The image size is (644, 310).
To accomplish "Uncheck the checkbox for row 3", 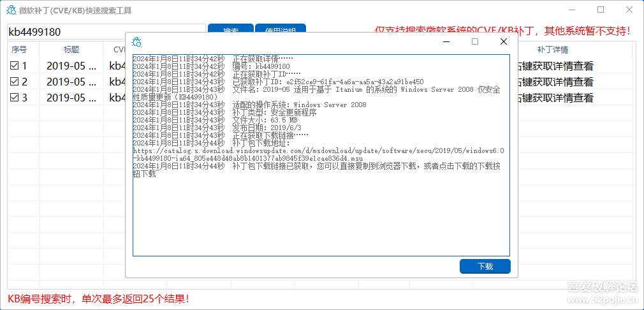I will [x=15, y=98].
